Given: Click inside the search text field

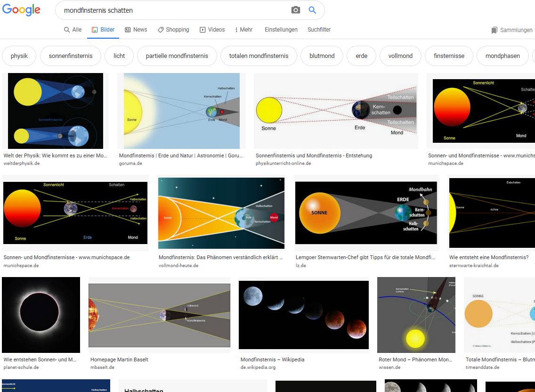Looking at the screenshot, I should click(174, 10).
